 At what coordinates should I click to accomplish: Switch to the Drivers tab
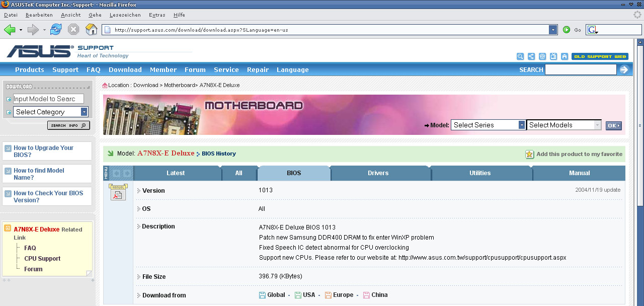pos(378,173)
